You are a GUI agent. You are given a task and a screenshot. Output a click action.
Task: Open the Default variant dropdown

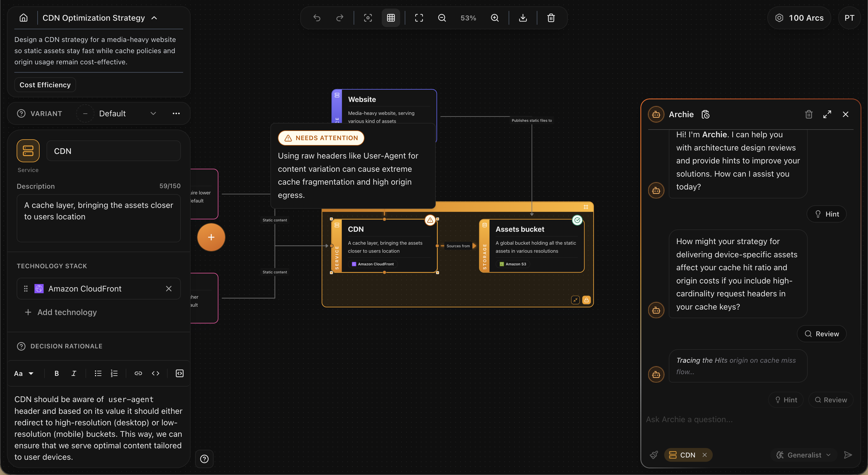click(x=153, y=114)
